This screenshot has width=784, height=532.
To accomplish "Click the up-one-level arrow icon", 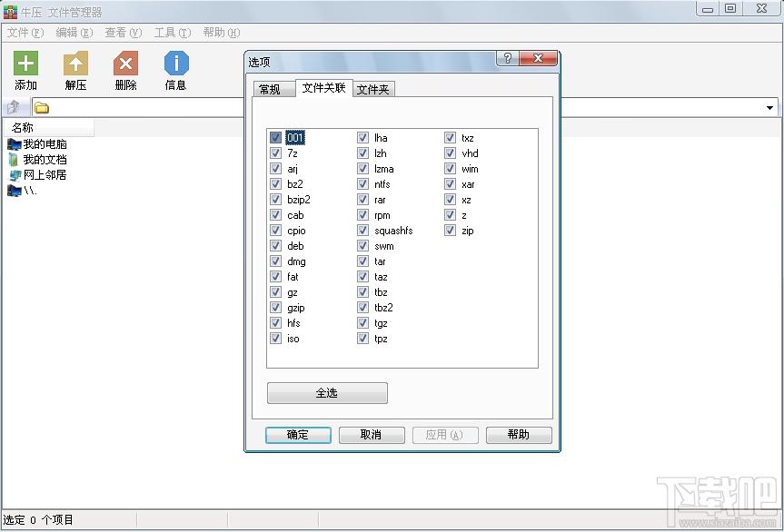I will [x=14, y=107].
